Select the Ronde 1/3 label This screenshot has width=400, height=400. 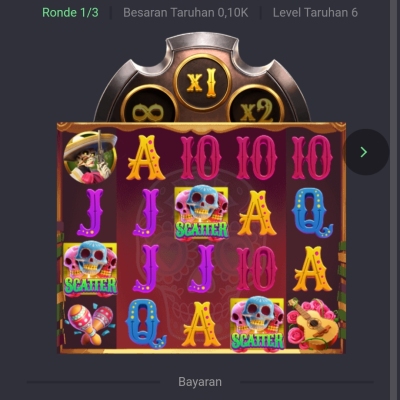click(70, 13)
